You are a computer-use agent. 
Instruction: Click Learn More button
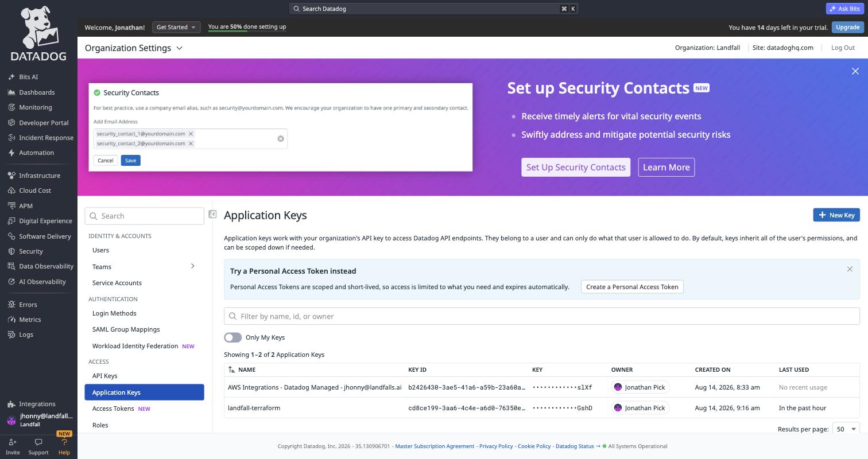(666, 168)
